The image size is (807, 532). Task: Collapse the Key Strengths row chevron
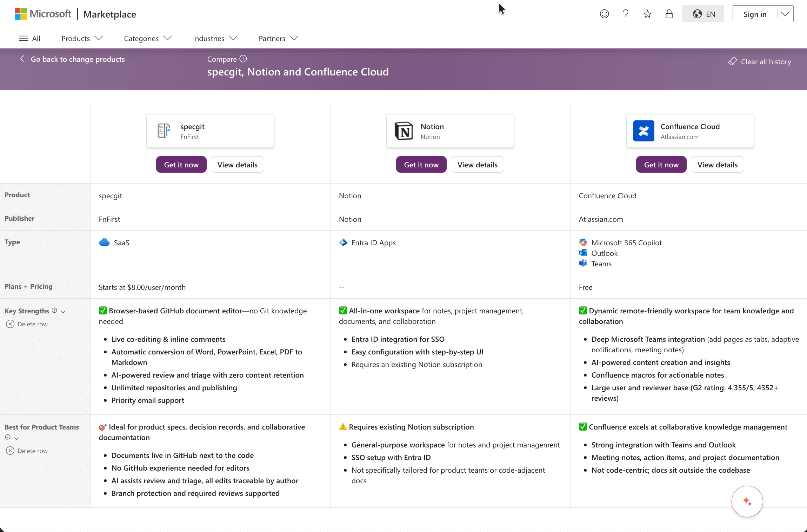[x=63, y=312]
